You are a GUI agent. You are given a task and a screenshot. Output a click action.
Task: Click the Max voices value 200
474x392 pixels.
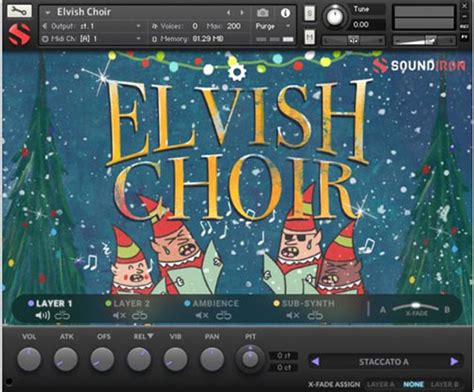[234, 26]
